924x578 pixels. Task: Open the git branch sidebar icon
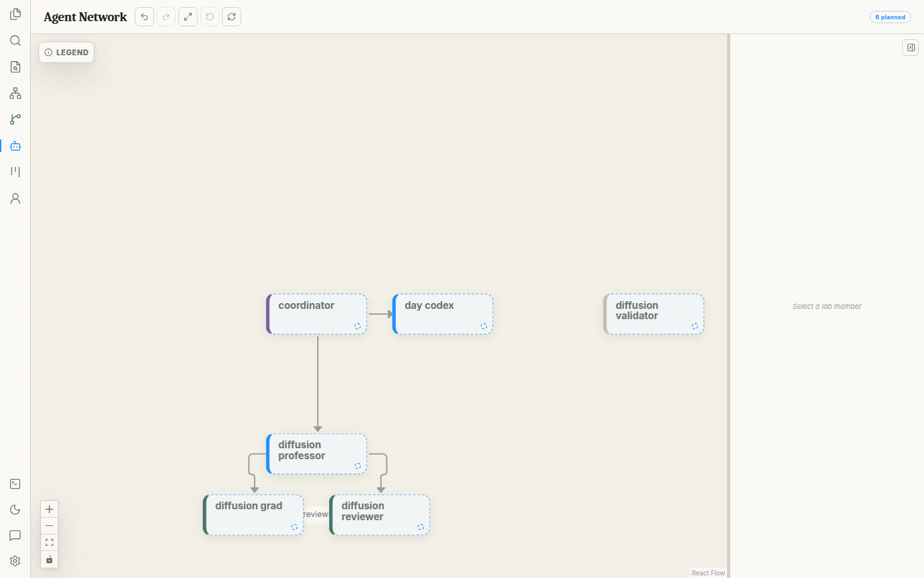point(15,119)
